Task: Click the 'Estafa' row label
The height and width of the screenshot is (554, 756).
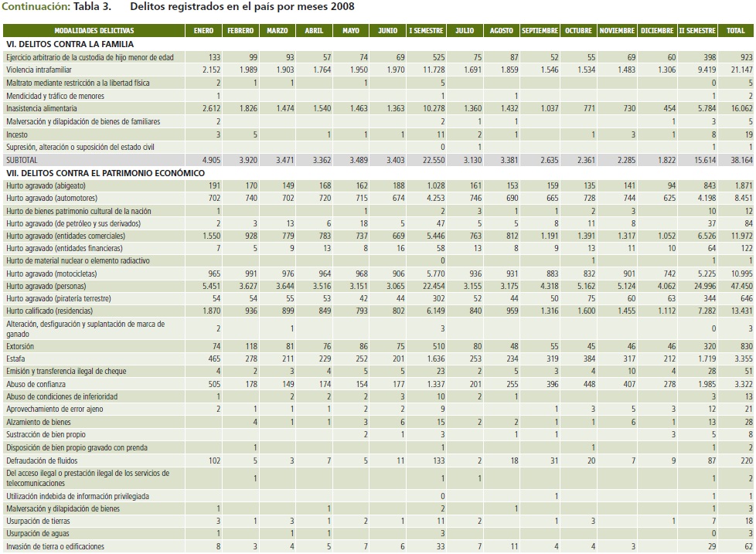Action: (x=16, y=359)
